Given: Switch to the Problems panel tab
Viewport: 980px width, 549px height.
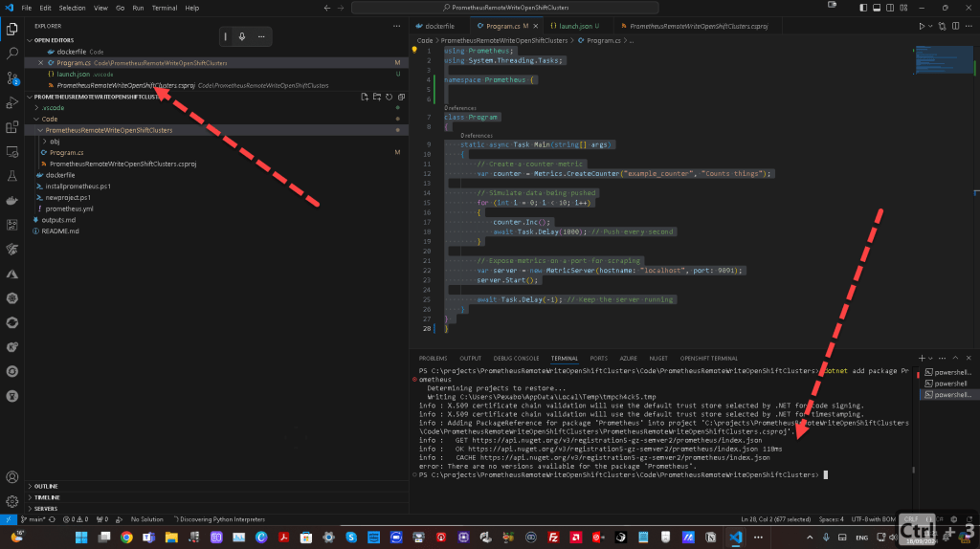Looking at the screenshot, I should (433, 359).
